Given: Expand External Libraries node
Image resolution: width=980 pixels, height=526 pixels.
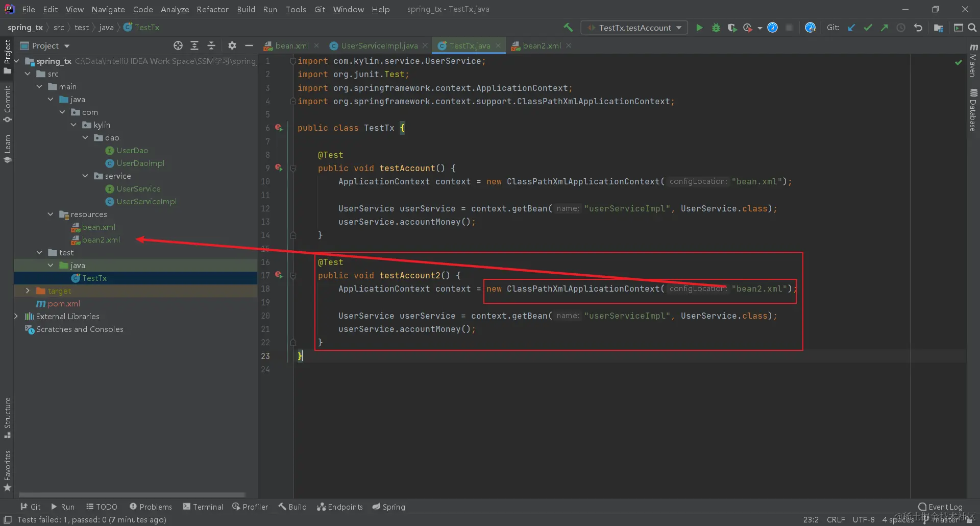Looking at the screenshot, I should (x=16, y=317).
